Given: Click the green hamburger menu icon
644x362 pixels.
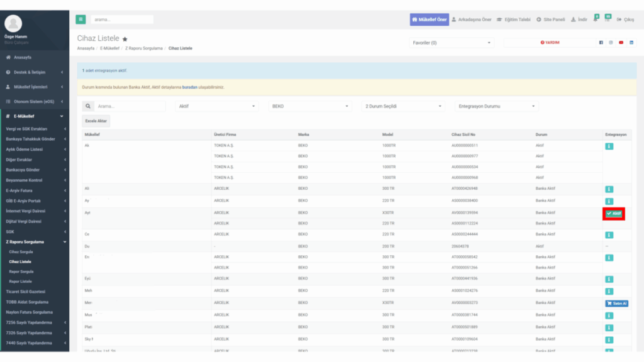Looking at the screenshot, I should 80,19.
